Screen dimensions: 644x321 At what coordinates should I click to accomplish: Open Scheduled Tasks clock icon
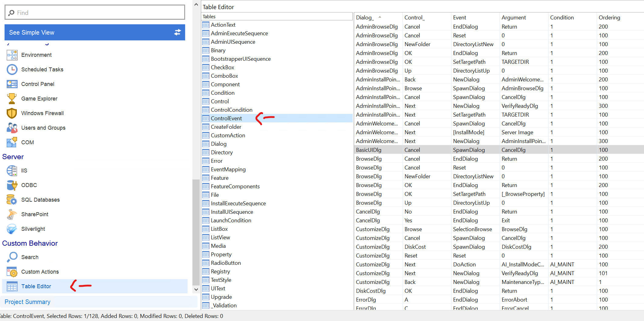tap(12, 70)
